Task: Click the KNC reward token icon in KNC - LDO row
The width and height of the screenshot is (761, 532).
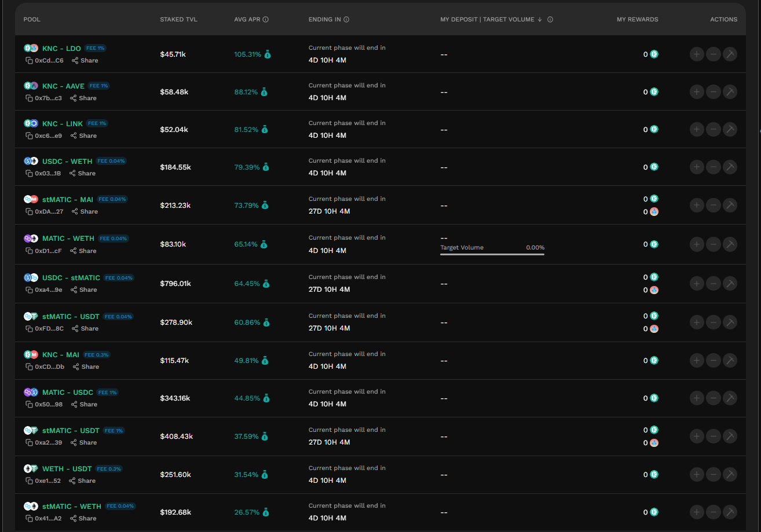Action: tap(654, 54)
